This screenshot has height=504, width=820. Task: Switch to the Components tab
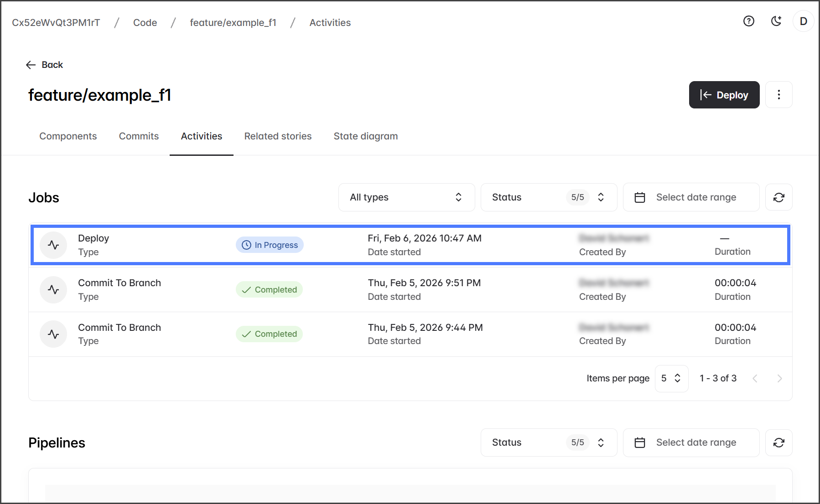[68, 136]
